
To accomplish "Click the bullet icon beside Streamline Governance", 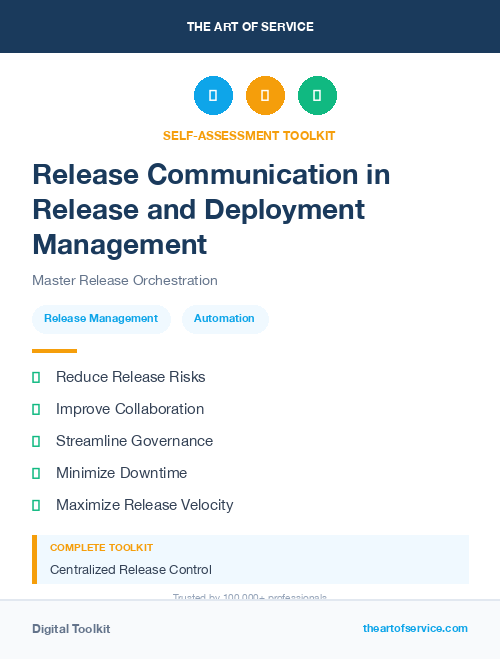I will 36,441.
